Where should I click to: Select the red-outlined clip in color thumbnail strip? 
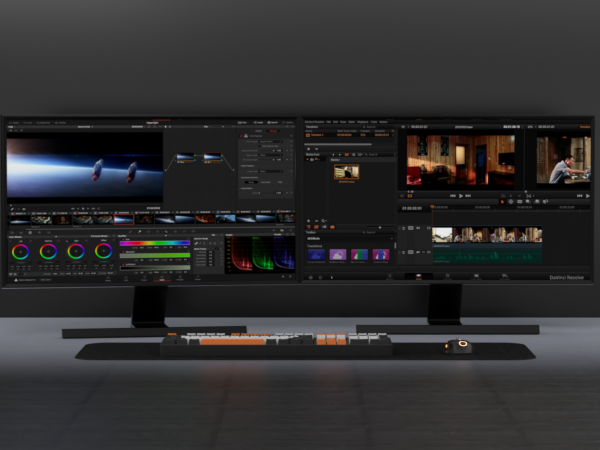[x=124, y=219]
